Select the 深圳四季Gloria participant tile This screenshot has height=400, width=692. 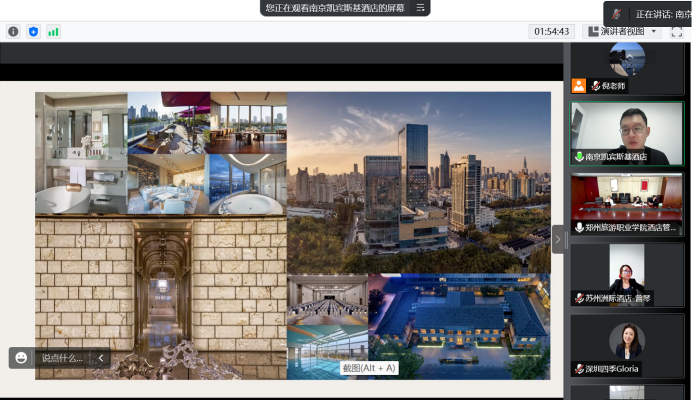[627, 345]
